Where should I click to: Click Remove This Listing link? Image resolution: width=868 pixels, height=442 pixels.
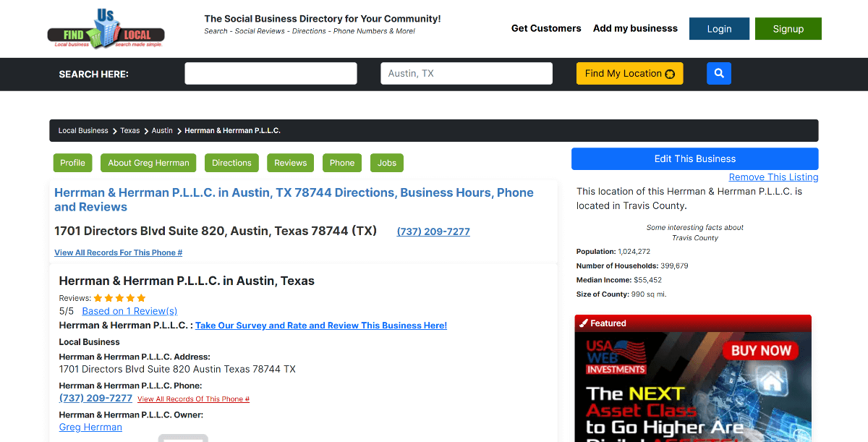point(773,177)
